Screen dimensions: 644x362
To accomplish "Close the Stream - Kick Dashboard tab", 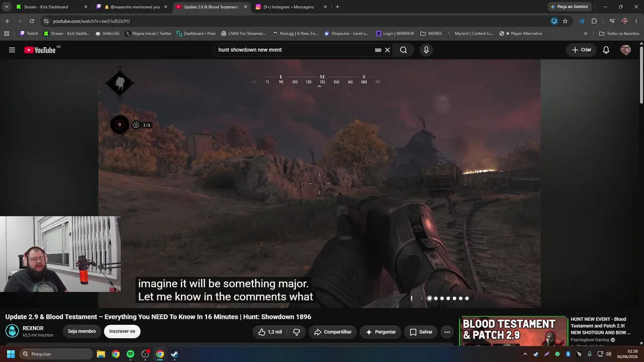I will (x=86, y=7).
